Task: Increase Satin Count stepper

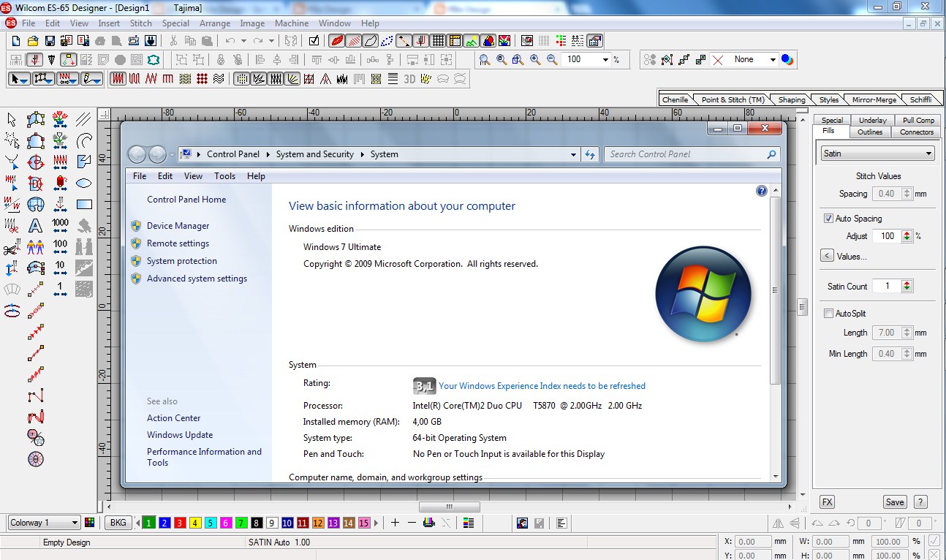Action: coord(907,283)
